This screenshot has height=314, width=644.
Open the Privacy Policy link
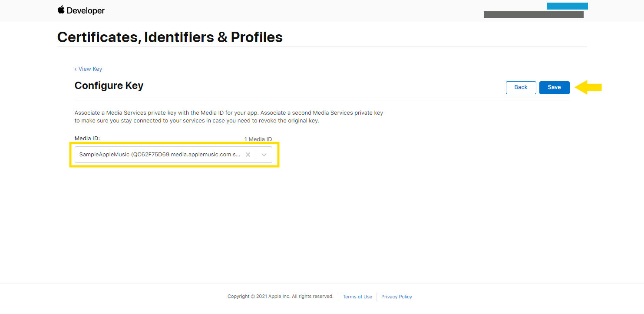pyautogui.click(x=396, y=297)
